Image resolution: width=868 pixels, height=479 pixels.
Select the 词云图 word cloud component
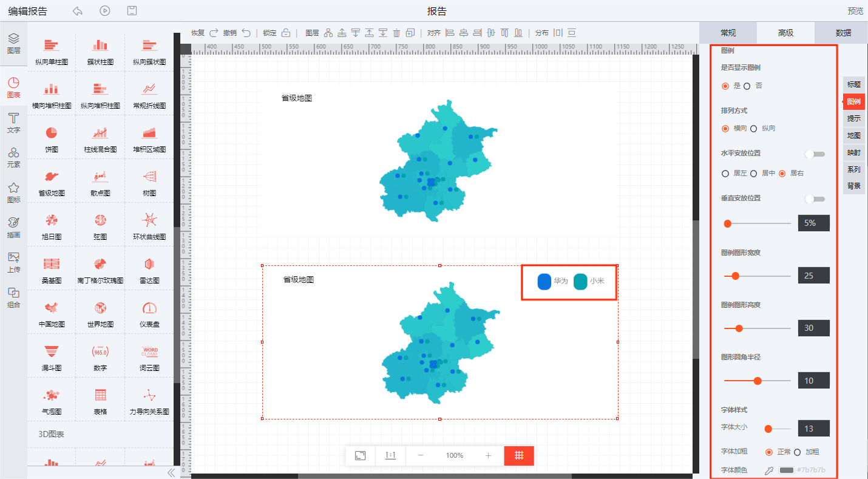tap(149, 357)
